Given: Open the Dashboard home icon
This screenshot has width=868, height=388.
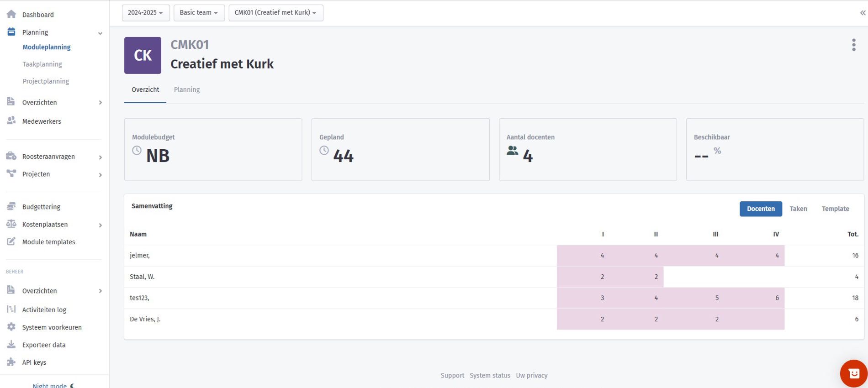Looking at the screenshot, I should [x=11, y=15].
